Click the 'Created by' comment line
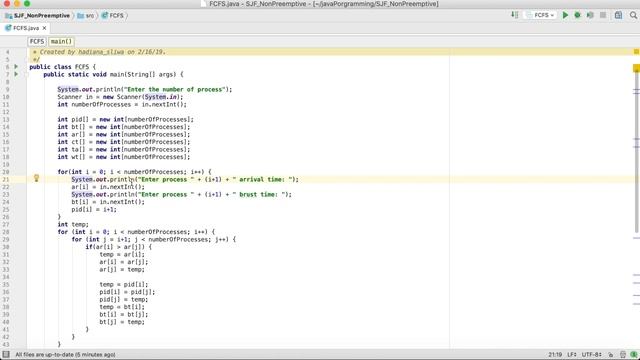 click(99, 52)
